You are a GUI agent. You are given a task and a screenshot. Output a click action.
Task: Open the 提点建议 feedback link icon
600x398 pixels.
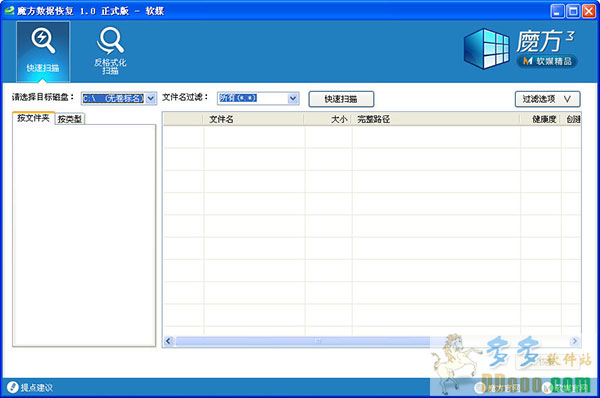[x=12, y=387]
